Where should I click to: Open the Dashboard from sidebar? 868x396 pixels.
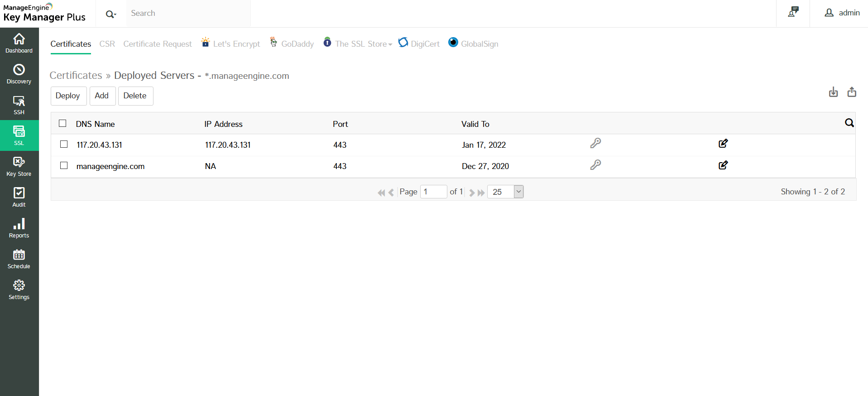point(19,43)
